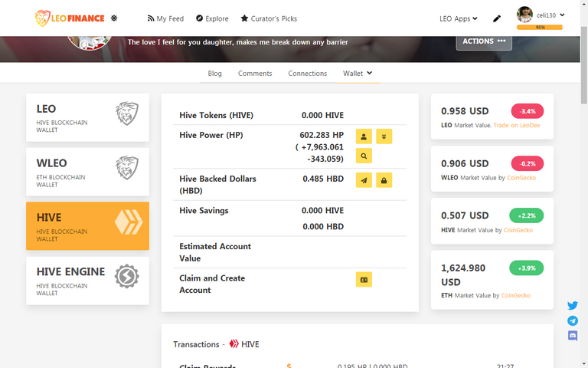588x368 pixels.
Task: Click the 0.958 USD LEO price
Action: click(465, 111)
